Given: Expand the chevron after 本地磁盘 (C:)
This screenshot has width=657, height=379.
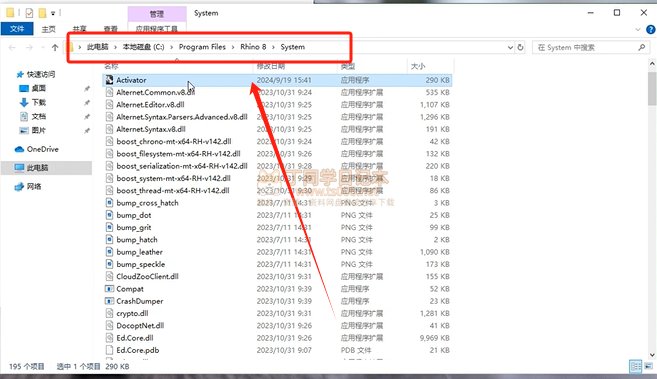Looking at the screenshot, I should 171,47.
